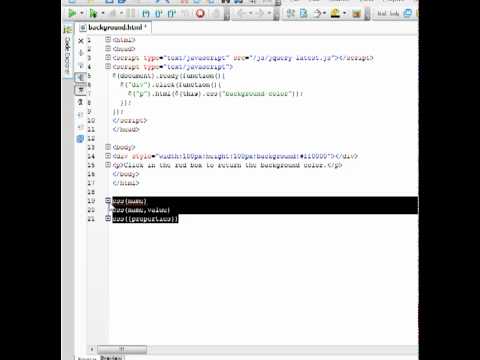The height and width of the screenshot is (360, 480).
Task: Click the background color string on line 7
Action: click(x=258, y=94)
